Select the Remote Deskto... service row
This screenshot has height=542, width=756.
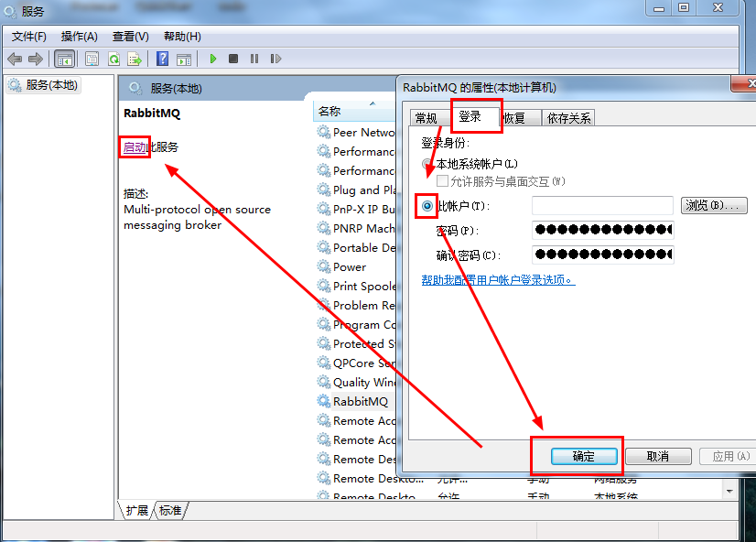point(371,479)
